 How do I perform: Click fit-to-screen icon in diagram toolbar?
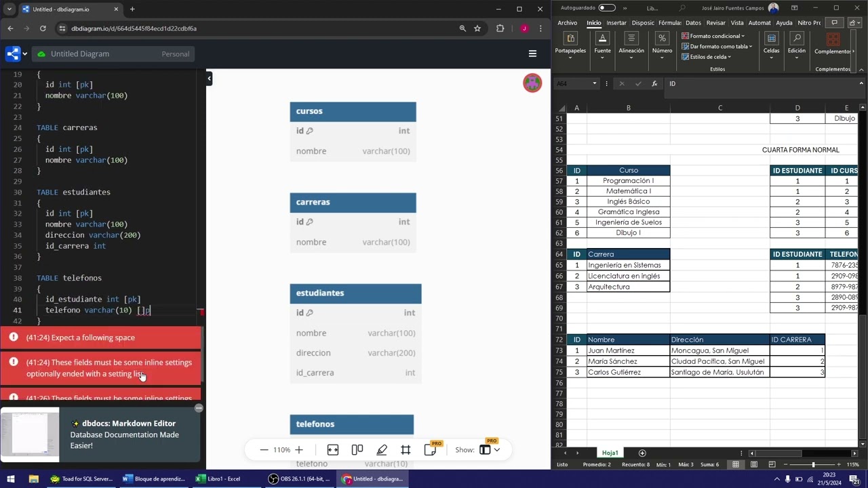[333, 449]
